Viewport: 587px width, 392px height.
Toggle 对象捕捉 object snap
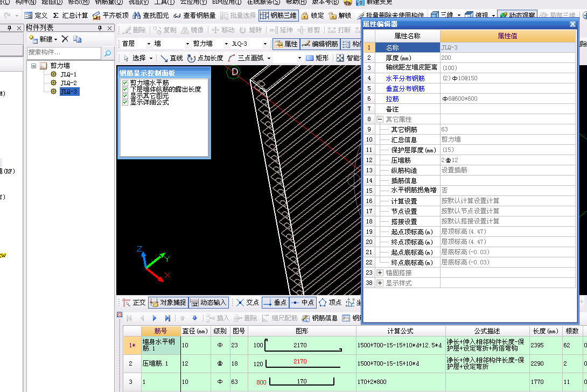point(168,303)
